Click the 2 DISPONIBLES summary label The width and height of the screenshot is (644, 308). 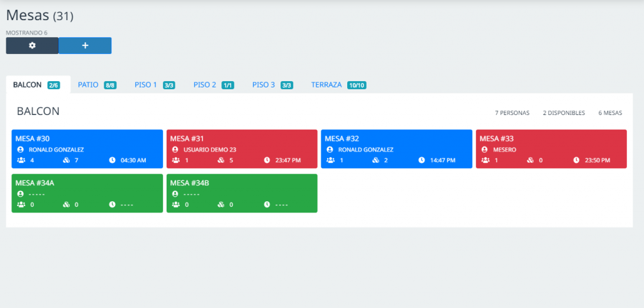tap(563, 113)
